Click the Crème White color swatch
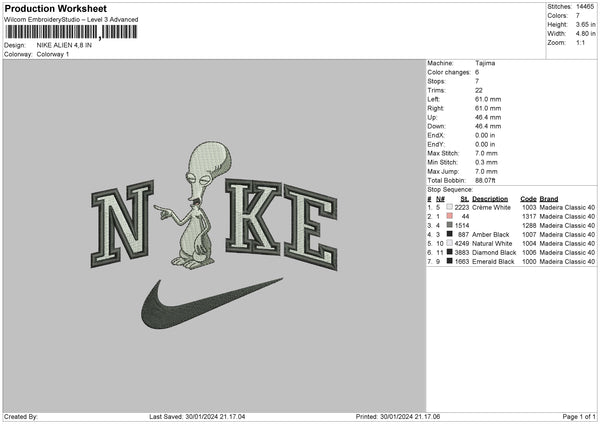 [x=450, y=207]
